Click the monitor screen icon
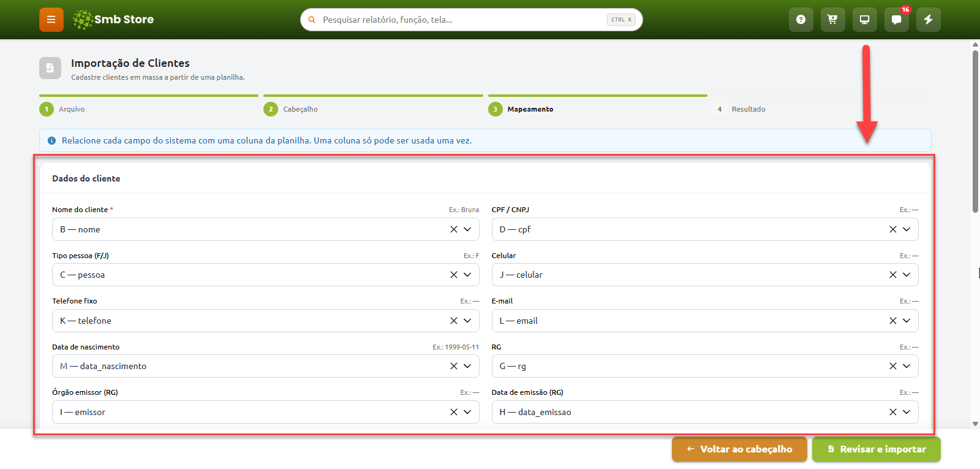 tap(864, 20)
